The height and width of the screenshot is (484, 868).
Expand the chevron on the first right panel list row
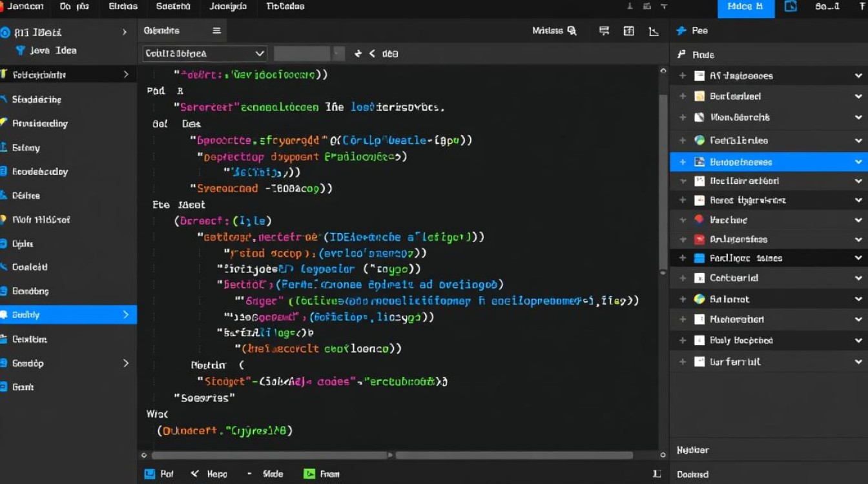(x=858, y=76)
